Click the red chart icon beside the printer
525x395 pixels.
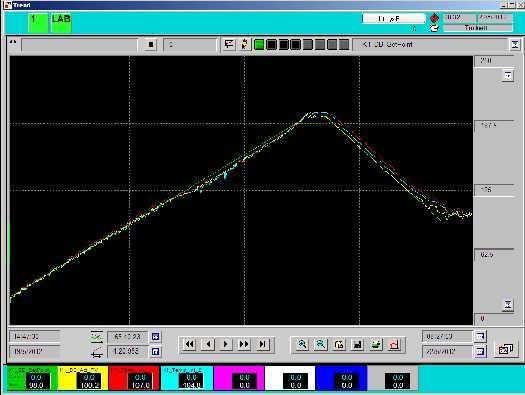(x=394, y=344)
